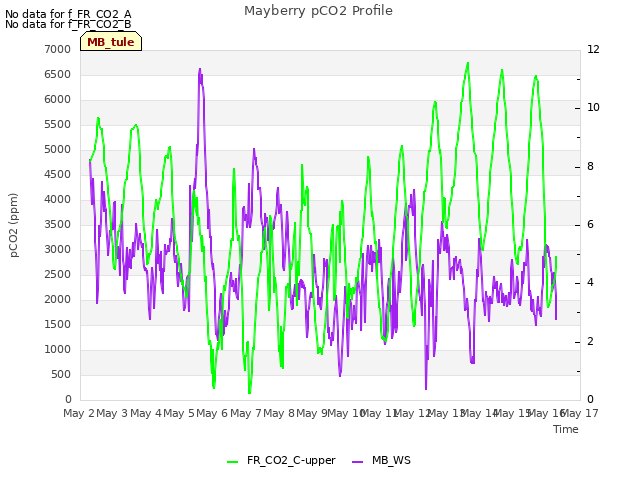Click the 6000 left-axis tick label
This screenshot has width=640, height=480.
(58, 100)
